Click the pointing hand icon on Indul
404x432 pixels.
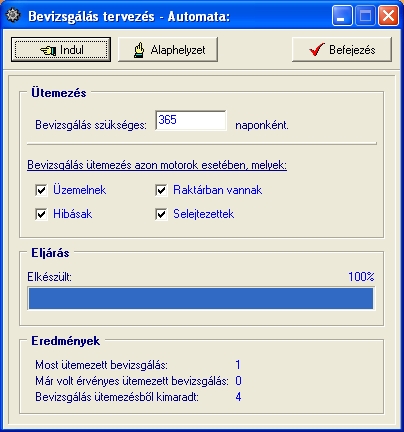tap(48, 51)
